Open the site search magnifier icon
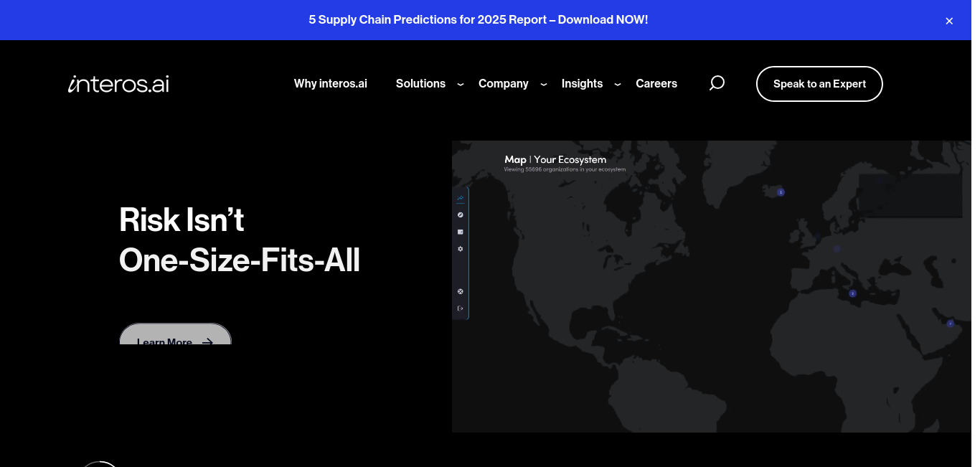The height and width of the screenshot is (467, 980). [717, 83]
